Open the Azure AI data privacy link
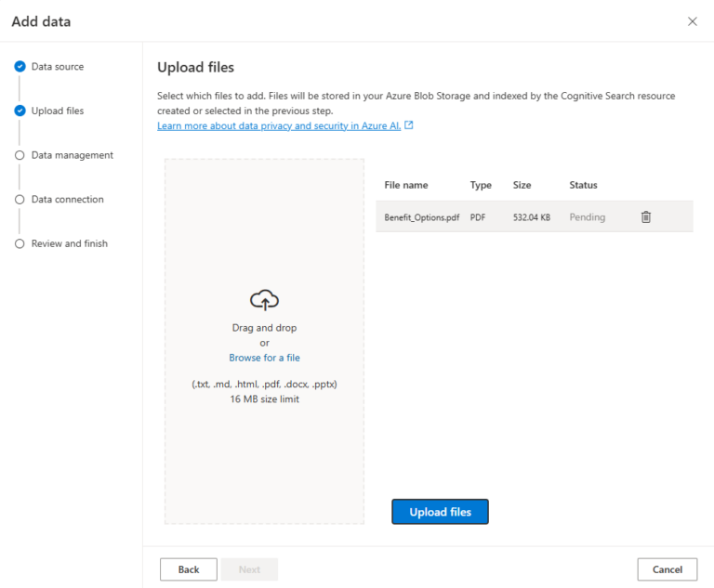Screen dimensions: 714x588 (x=279, y=125)
